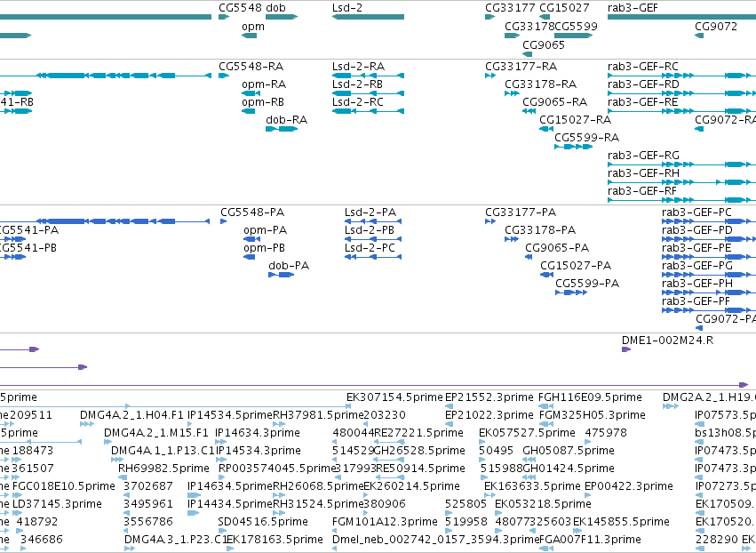Click the CG5548-PA protein label
The height and width of the screenshot is (553, 756).
(252, 212)
